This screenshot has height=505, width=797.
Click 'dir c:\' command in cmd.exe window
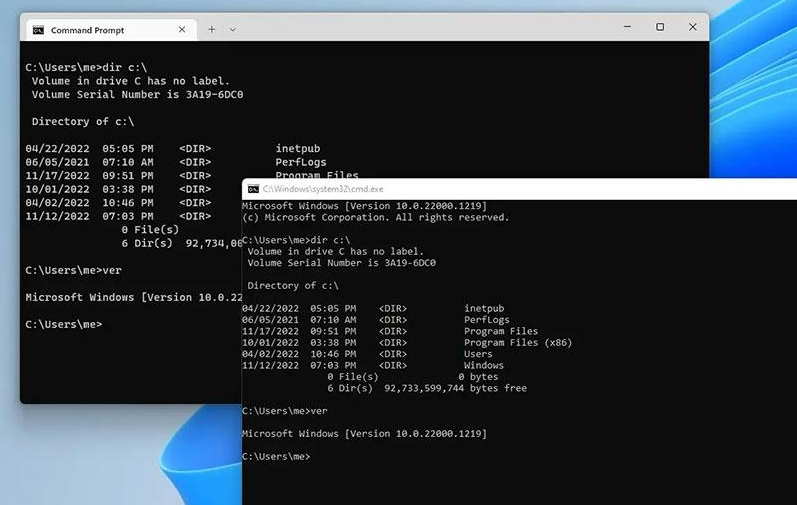(x=330, y=240)
